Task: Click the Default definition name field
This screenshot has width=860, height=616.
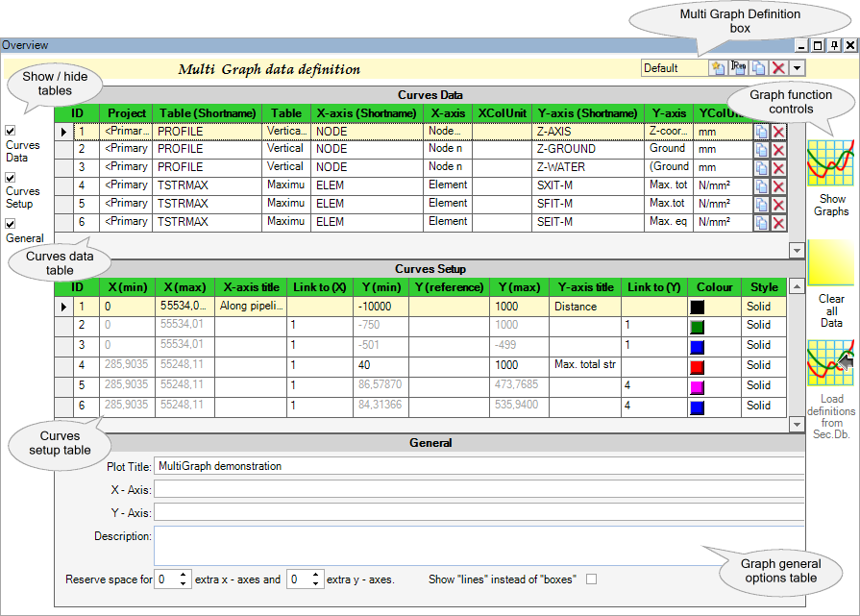Action: [675, 68]
